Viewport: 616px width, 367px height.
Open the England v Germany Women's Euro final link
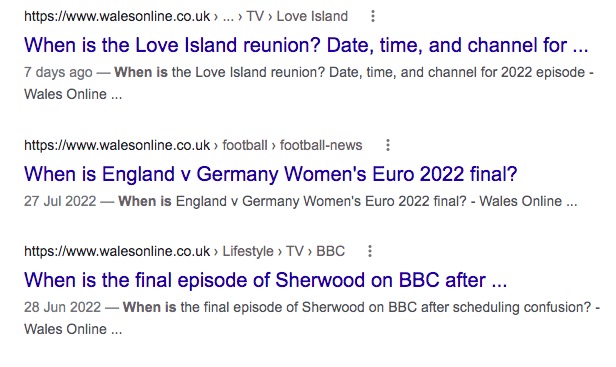pyautogui.click(x=271, y=174)
